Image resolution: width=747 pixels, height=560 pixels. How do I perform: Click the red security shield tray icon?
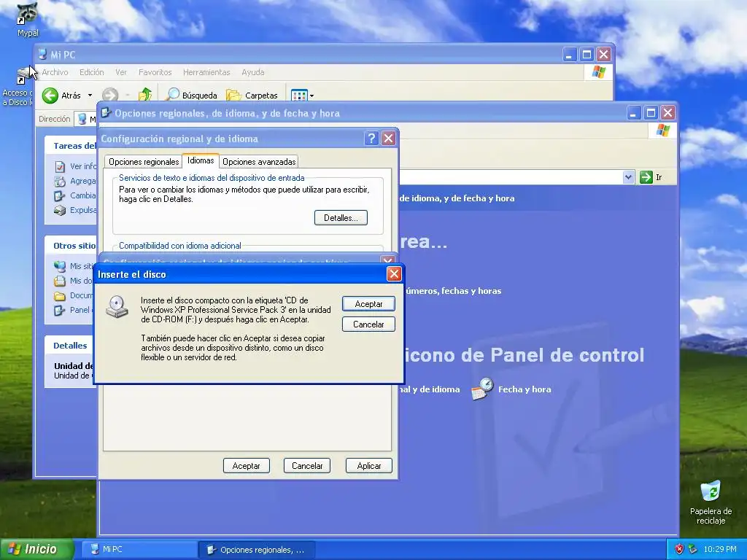click(679, 550)
